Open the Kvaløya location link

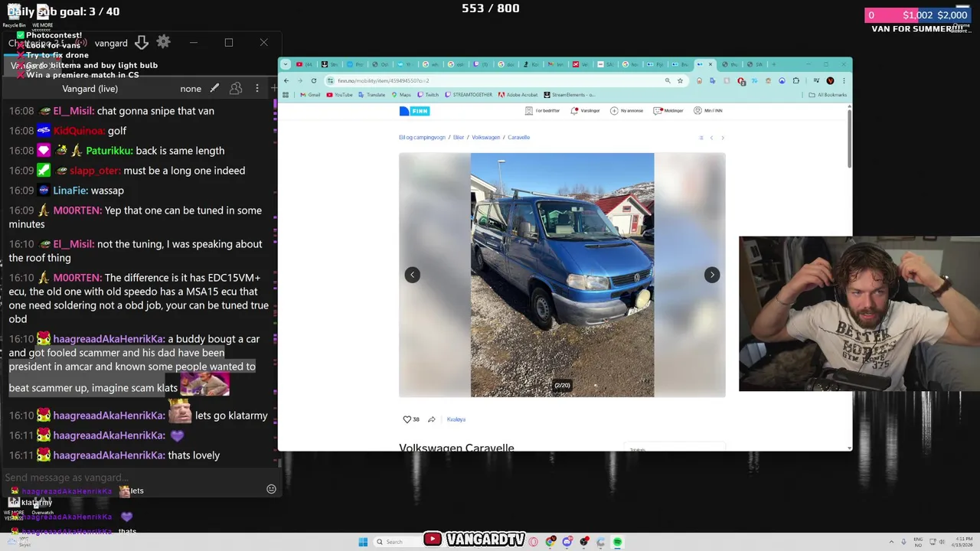click(x=456, y=419)
